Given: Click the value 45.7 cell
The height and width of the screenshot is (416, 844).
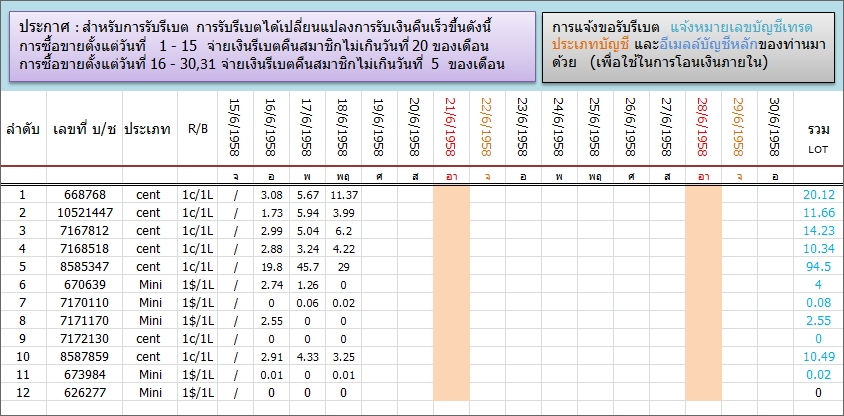Looking at the screenshot, I should [x=307, y=266].
